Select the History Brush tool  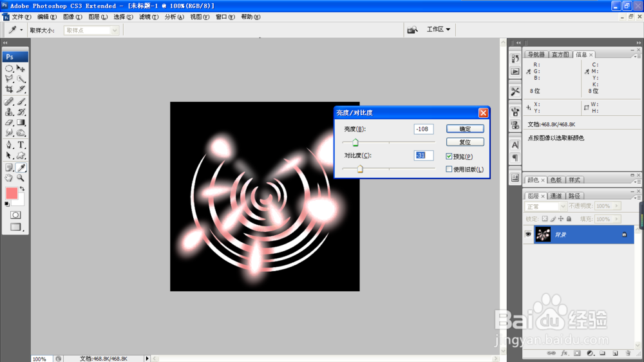tap(21, 112)
